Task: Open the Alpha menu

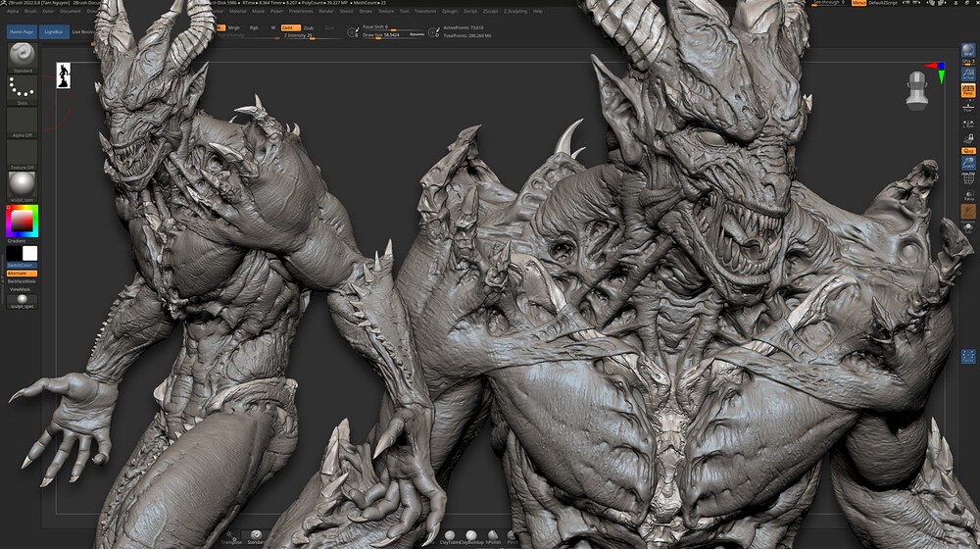Action: click(x=13, y=11)
